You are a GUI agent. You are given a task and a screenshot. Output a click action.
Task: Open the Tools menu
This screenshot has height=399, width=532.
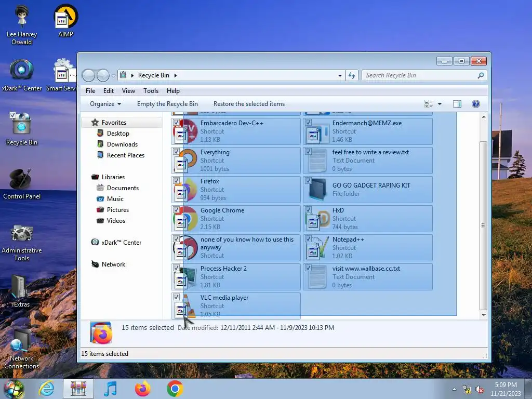pos(151,91)
